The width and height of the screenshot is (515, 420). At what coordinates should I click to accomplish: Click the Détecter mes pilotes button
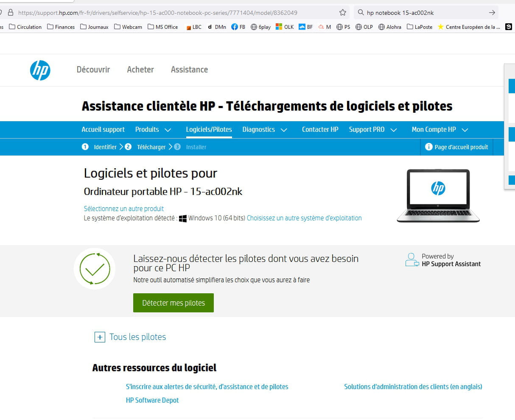pos(174,303)
